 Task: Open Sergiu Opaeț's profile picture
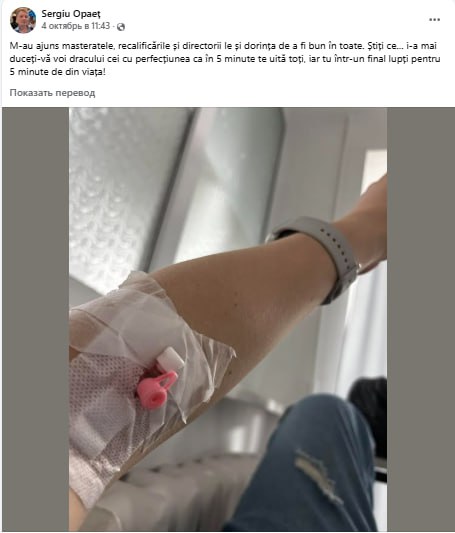[x=23, y=20]
